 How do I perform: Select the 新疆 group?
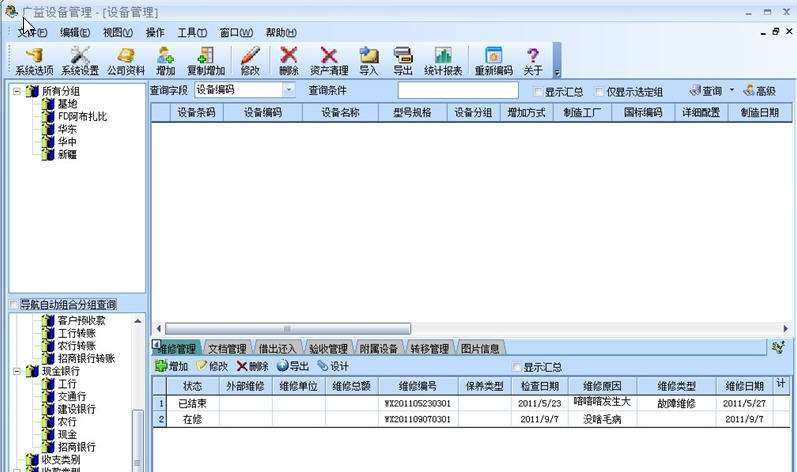(67, 154)
